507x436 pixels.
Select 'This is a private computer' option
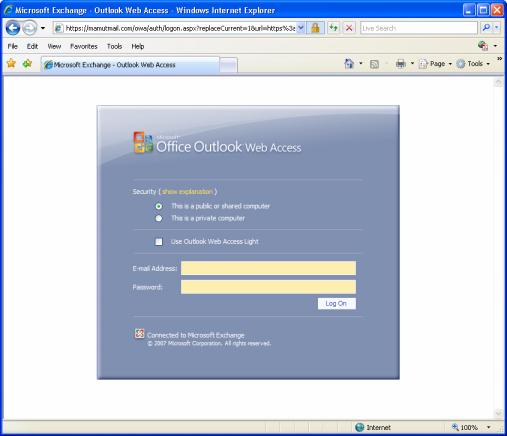159,218
